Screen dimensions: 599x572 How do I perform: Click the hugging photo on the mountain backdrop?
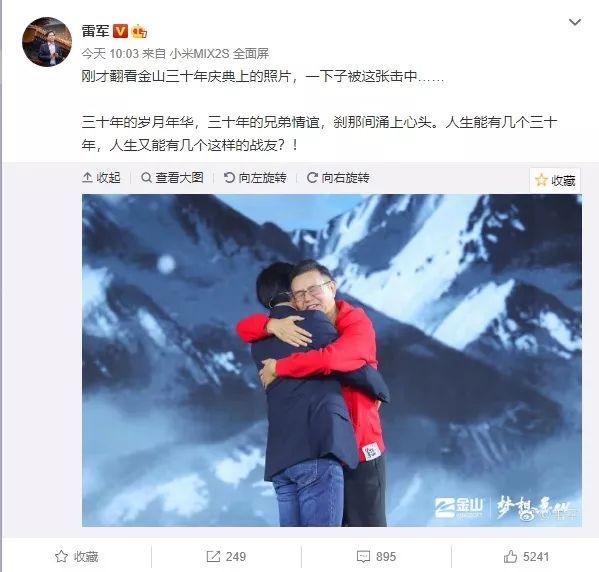coord(332,360)
